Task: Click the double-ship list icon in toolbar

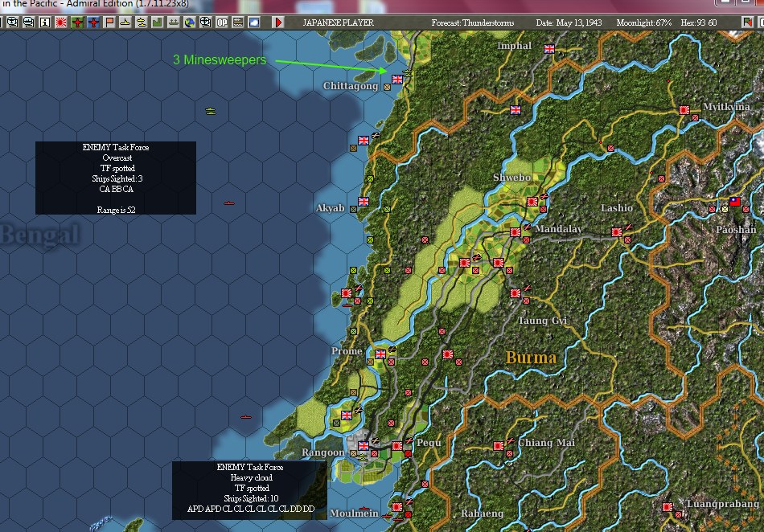Action: click(29, 23)
